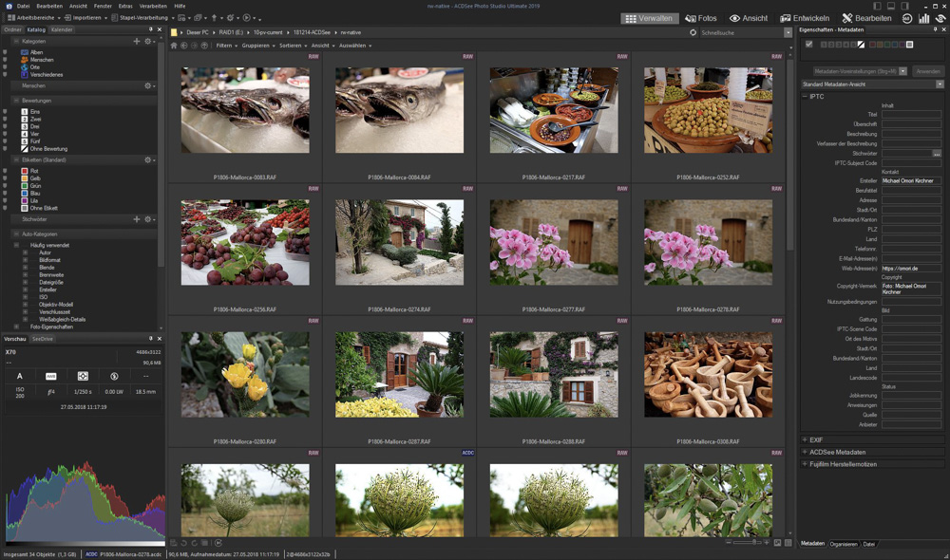Screen dimensions: 950x560
Task: Toggle the Easy-Select marker beside Gelb
Action: tap(5, 178)
